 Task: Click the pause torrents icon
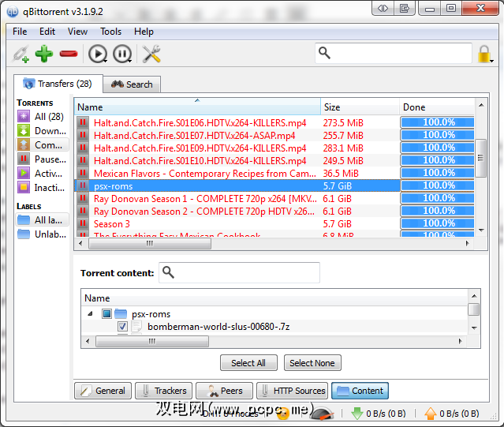tap(122, 54)
